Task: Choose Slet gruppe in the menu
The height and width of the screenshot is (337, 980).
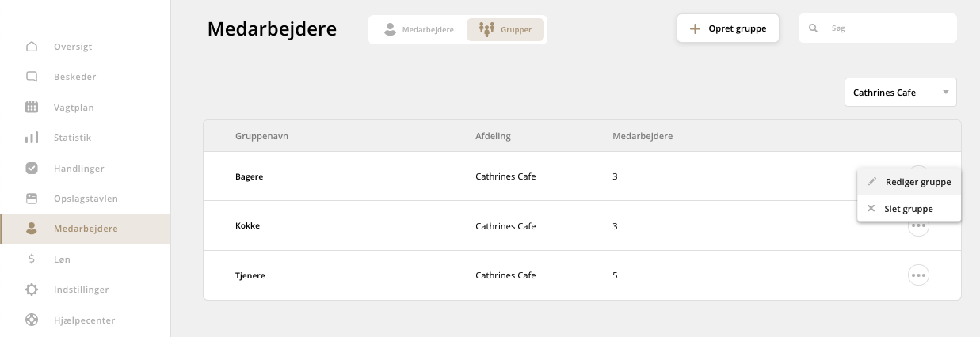Action: (908, 209)
